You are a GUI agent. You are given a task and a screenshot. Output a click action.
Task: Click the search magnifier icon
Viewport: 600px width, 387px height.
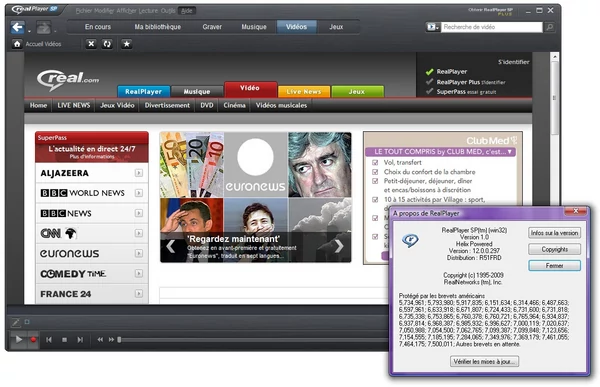pyautogui.click(x=549, y=27)
